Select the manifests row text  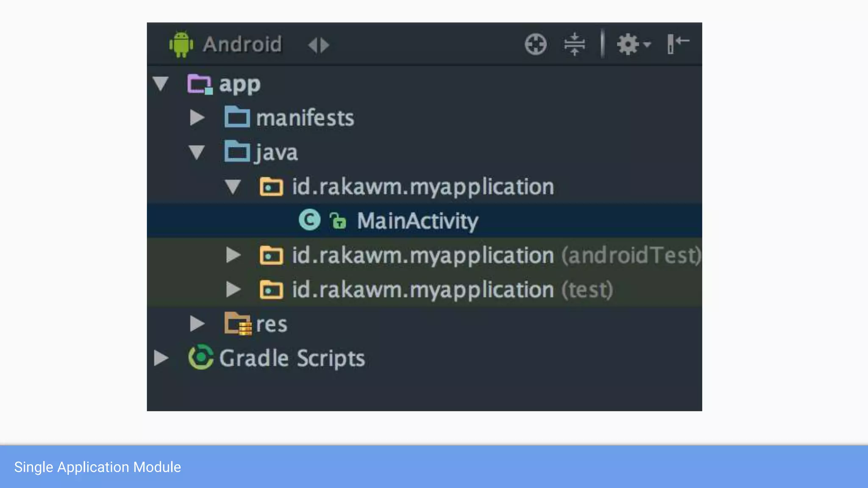305,118
